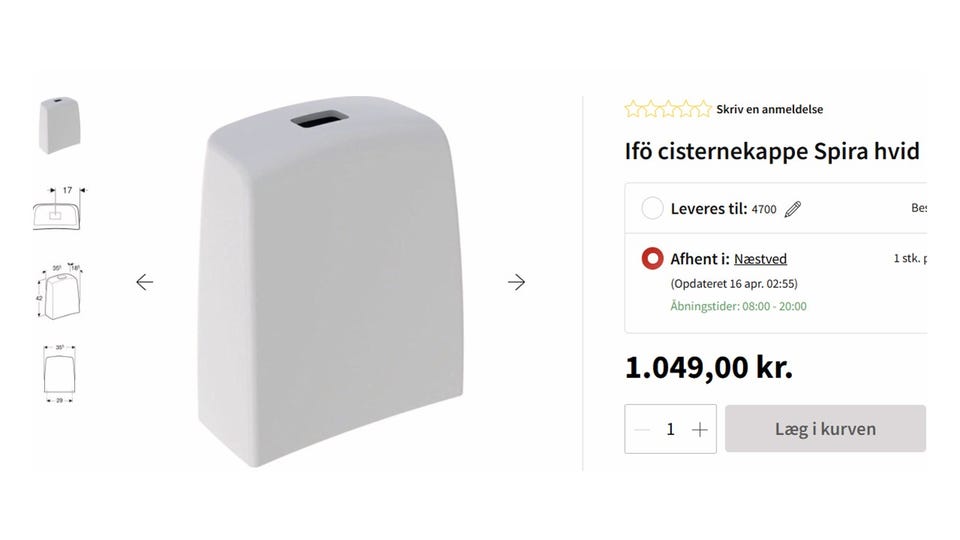The width and height of the screenshot is (960, 540).
Task: Click 'Skriv en anmeldelse' review link
Action: 769,109
